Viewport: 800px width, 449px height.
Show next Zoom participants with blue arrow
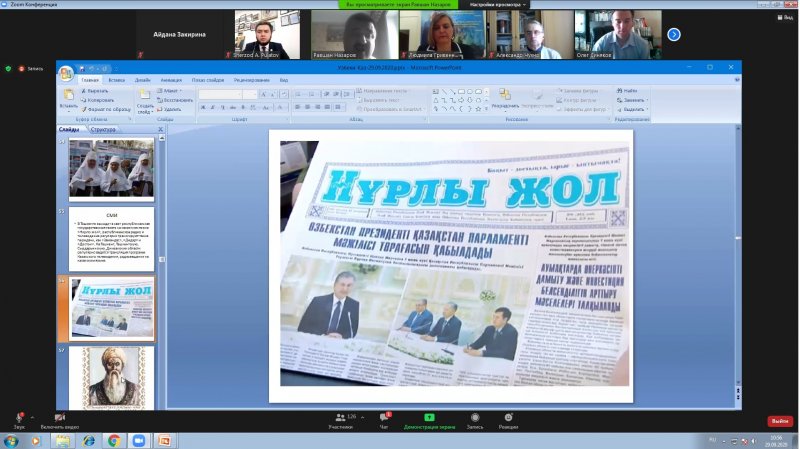[x=673, y=35]
